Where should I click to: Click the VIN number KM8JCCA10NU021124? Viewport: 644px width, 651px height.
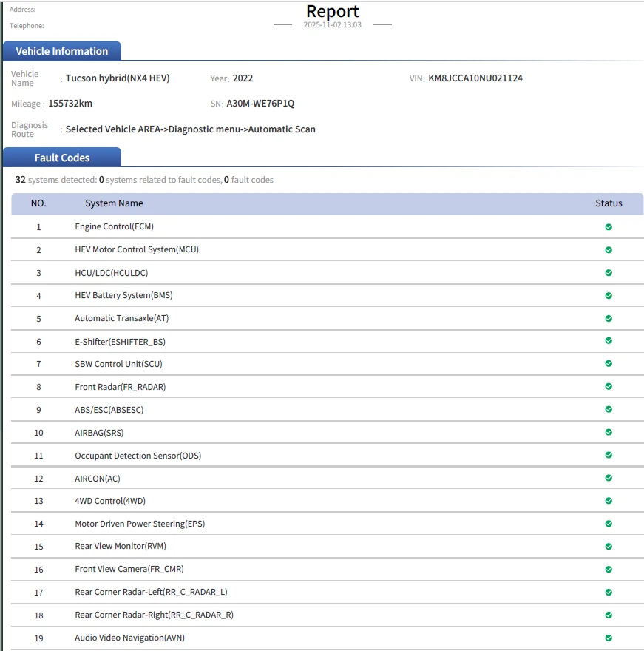pyautogui.click(x=475, y=78)
